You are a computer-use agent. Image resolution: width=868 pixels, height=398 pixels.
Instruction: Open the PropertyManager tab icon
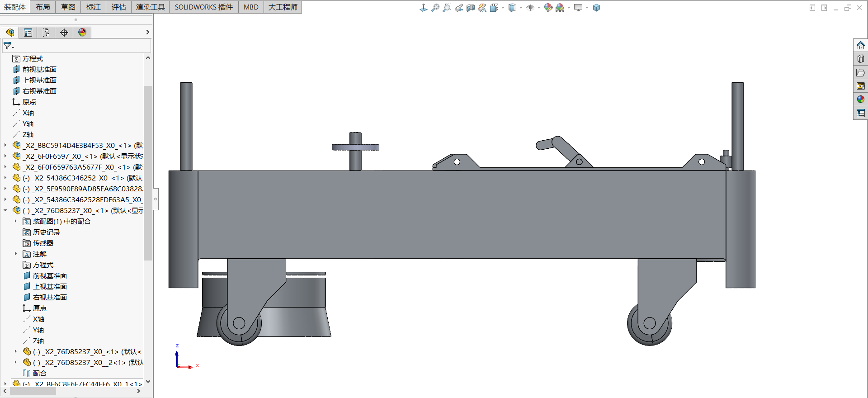point(28,33)
